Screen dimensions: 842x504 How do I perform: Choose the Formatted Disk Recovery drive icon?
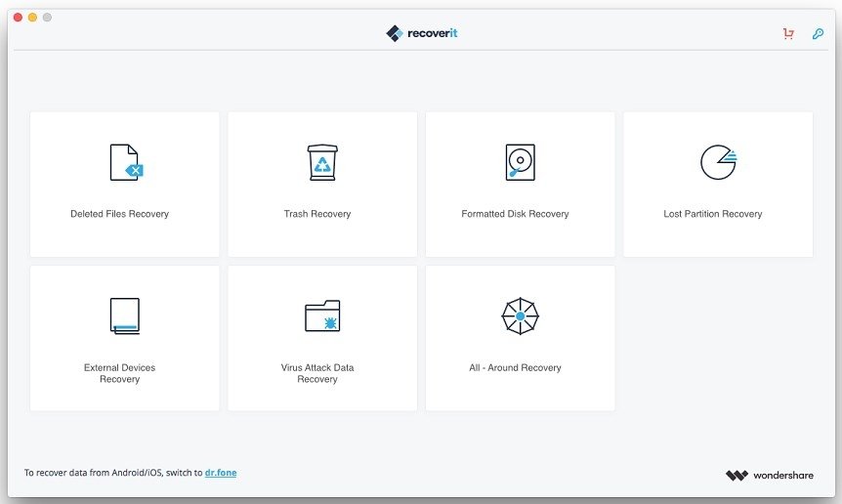point(520,162)
